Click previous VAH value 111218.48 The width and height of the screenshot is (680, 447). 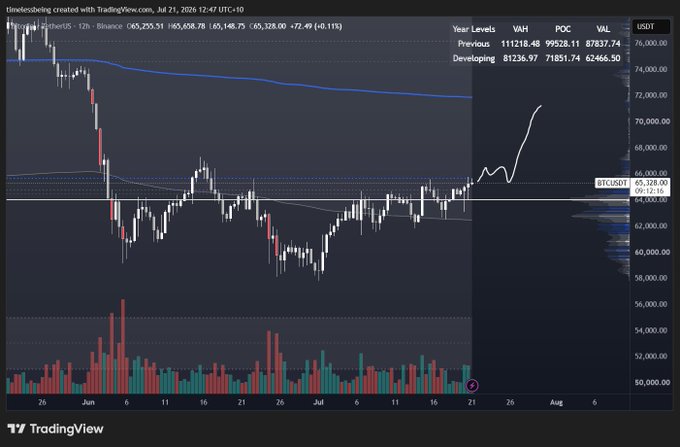point(520,44)
